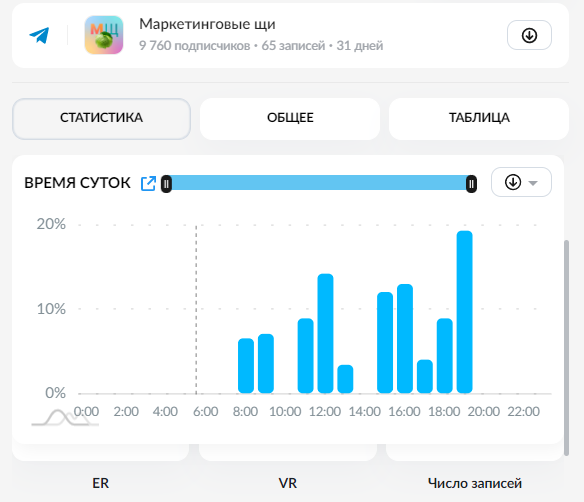
Task: Select the VR metric label
Action: tap(288, 483)
